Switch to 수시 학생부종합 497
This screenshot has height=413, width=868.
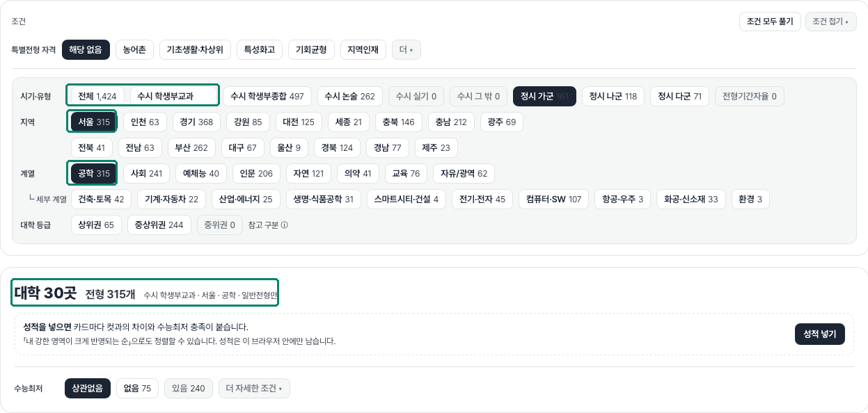267,97
